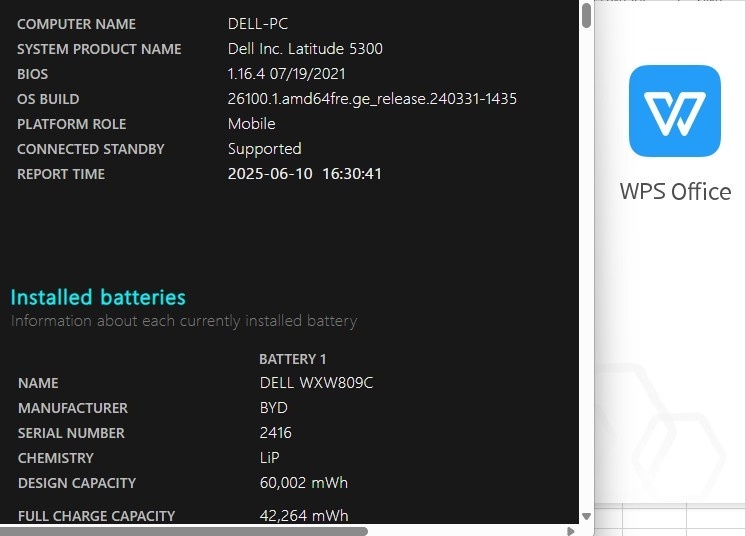This screenshot has height=536, width=745.
Task: Click the 'Supported' connected standby value
Action: pyautogui.click(x=265, y=149)
